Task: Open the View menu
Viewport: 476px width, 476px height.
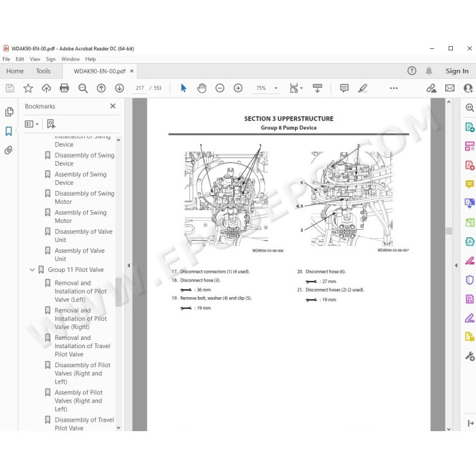Action: 35,59
